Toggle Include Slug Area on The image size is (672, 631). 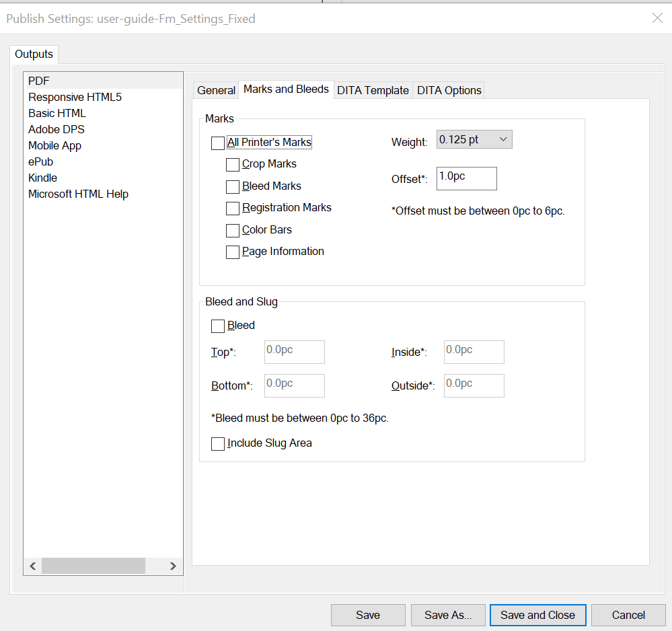(217, 443)
